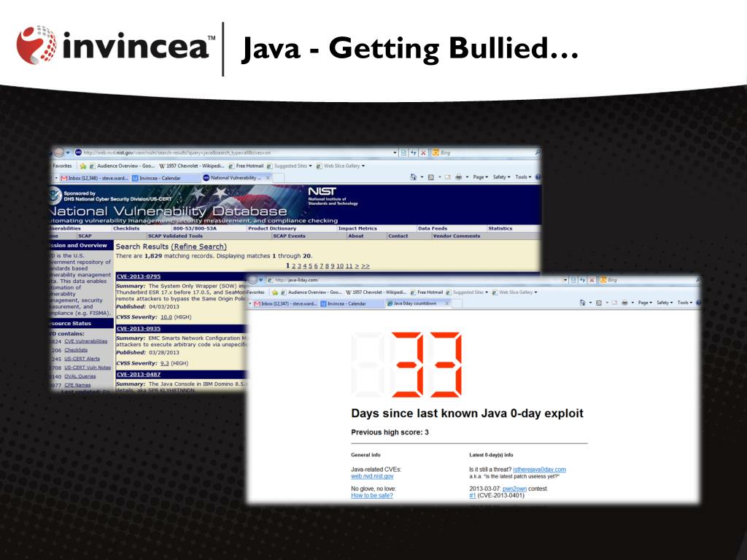This screenshot has height=560, width=747.
Task: Click the Java window stop red X icon
Action: tap(592, 280)
